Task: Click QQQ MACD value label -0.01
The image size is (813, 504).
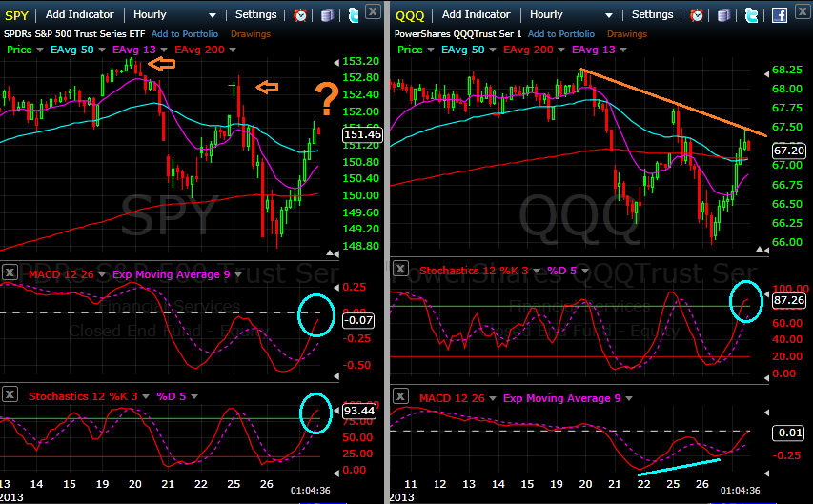Action: [x=788, y=433]
